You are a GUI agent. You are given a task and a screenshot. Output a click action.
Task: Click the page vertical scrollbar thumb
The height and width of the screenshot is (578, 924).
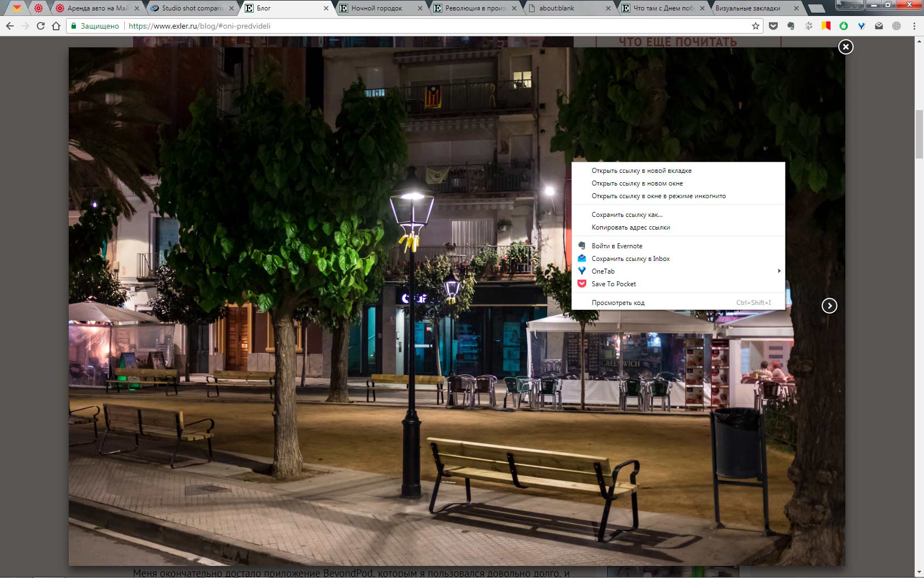click(x=919, y=134)
